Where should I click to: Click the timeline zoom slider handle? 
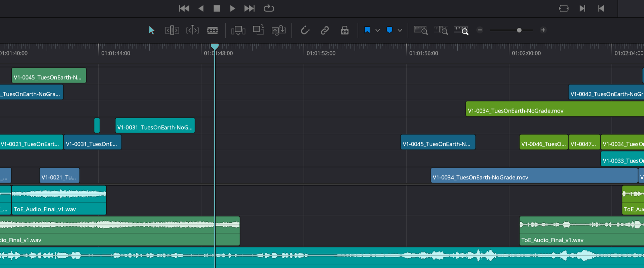click(519, 30)
